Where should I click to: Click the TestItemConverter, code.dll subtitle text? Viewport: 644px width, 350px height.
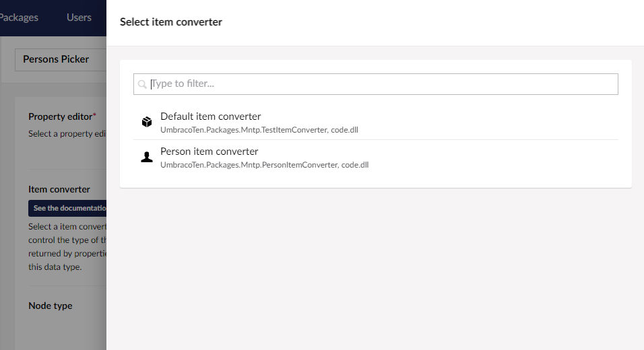coord(259,130)
